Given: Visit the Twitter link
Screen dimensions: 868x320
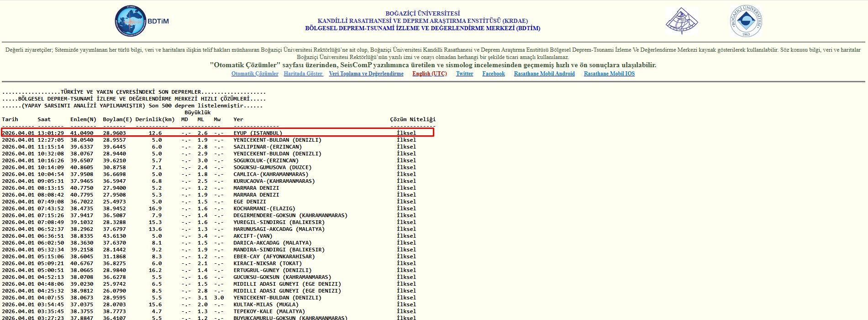Looking at the screenshot, I should (x=464, y=74).
